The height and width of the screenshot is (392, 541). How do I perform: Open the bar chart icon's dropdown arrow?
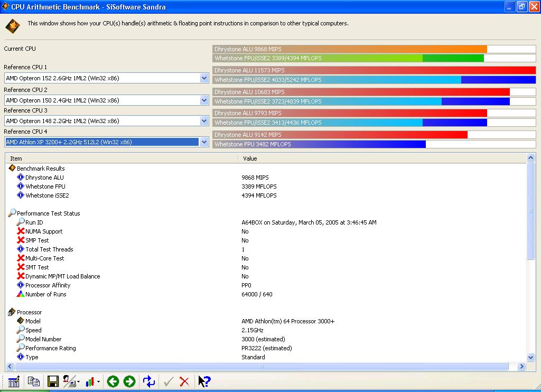coord(99,381)
